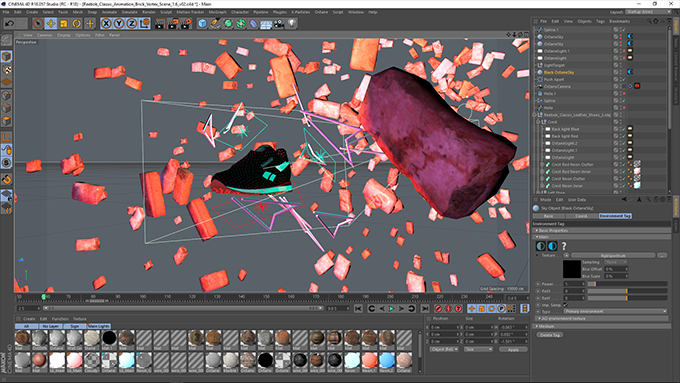Click the question mark help icon
Screen dimensions: 680x383
(564, 246)
